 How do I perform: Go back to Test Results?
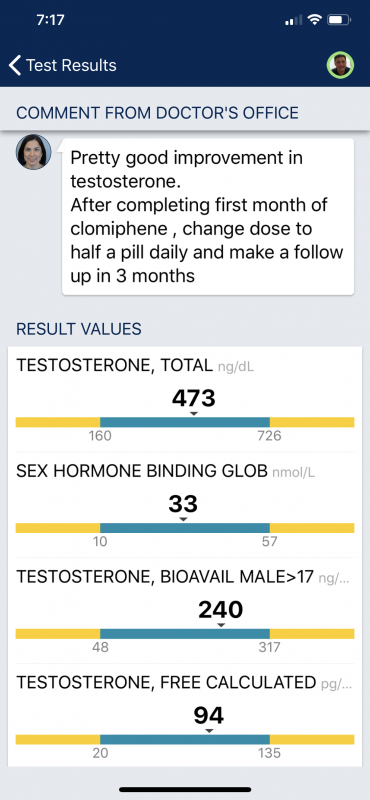click(x=63, y=65)
